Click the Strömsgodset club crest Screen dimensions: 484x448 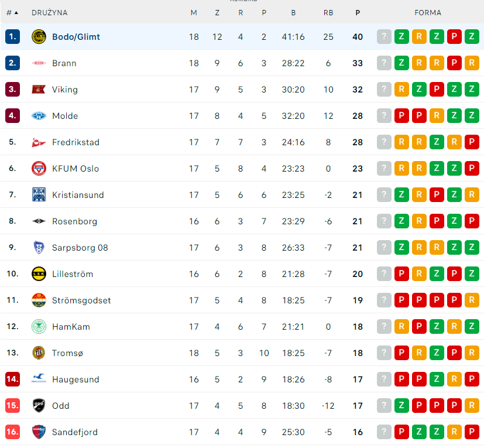39,300
